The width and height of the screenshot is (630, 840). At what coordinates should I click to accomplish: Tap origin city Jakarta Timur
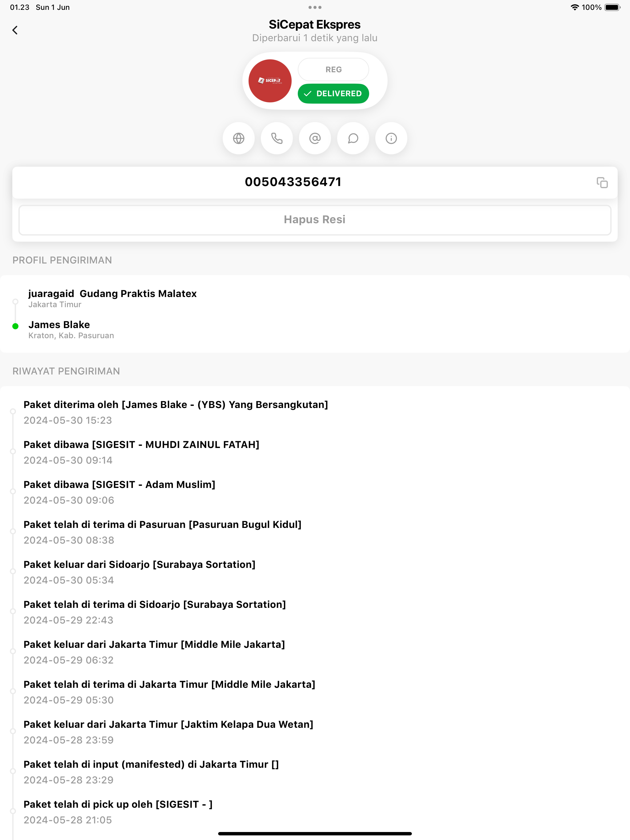[55, 305]
